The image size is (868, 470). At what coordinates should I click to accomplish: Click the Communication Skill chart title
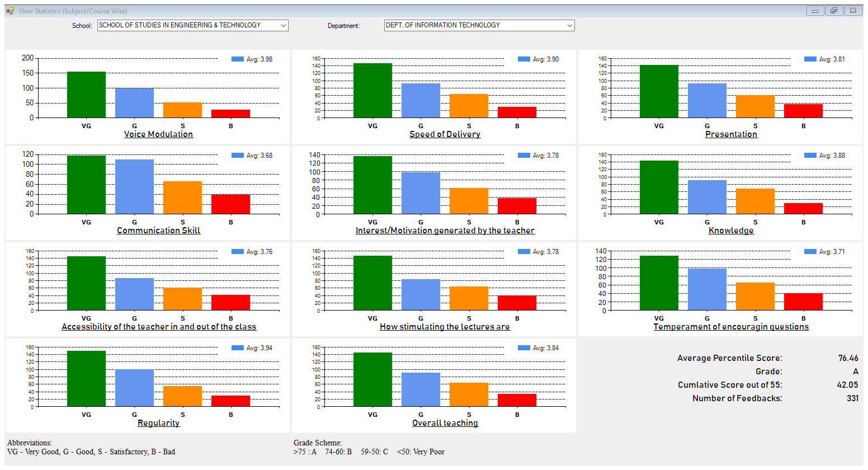pos(158,231)
